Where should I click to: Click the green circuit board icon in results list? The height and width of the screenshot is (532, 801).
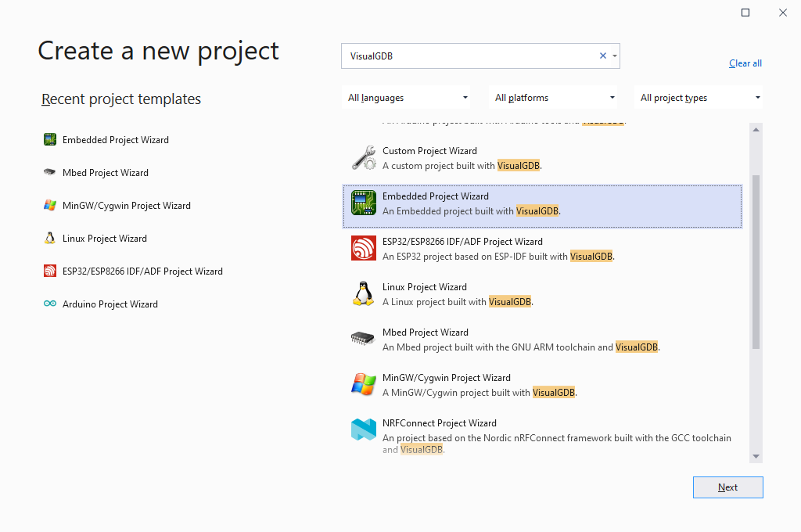[364, 203]
